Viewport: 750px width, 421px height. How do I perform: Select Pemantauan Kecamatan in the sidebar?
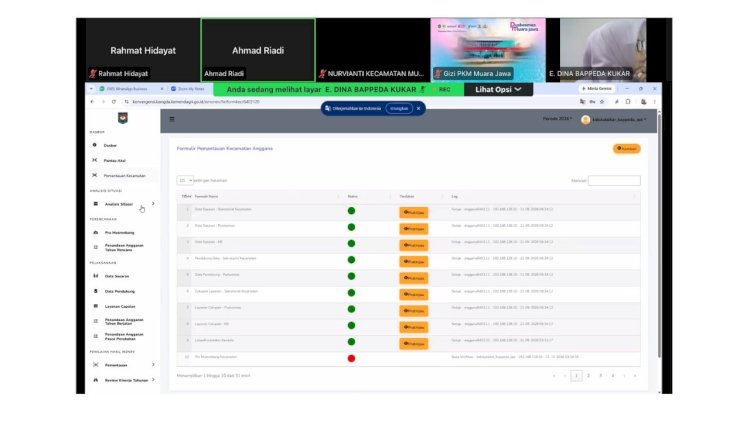point(124,176)
